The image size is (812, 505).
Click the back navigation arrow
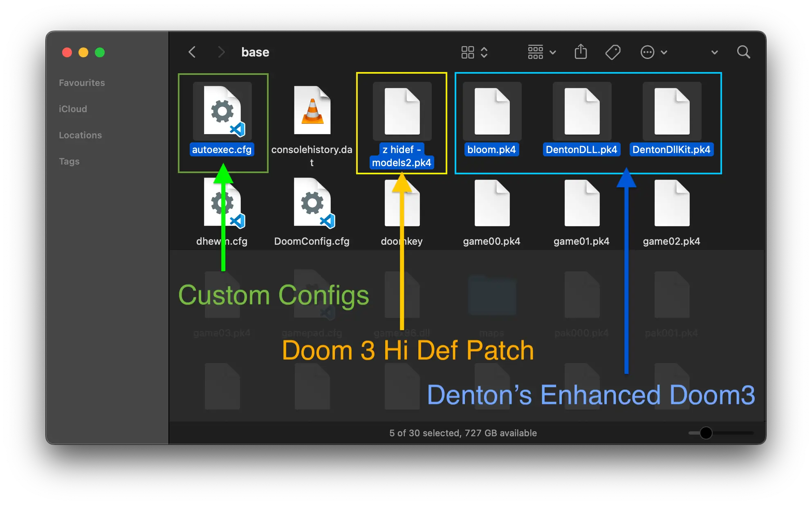pyautogui.click(x=192, y=52)
